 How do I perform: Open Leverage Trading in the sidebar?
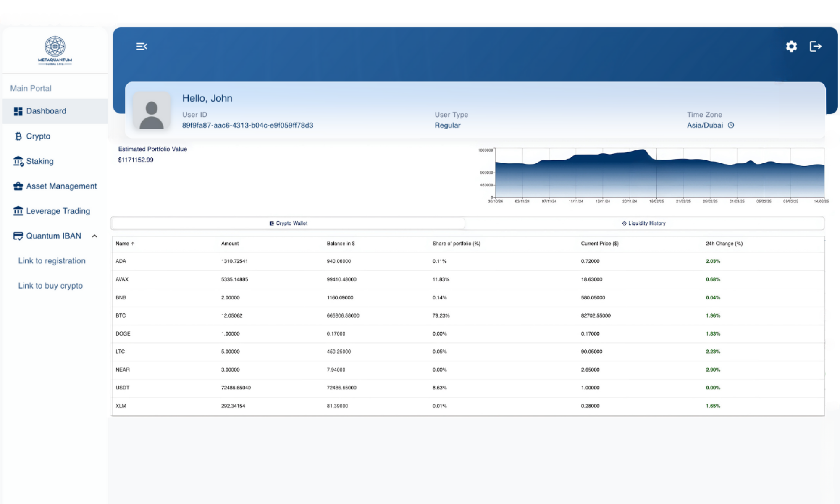(x=58, y=211)
